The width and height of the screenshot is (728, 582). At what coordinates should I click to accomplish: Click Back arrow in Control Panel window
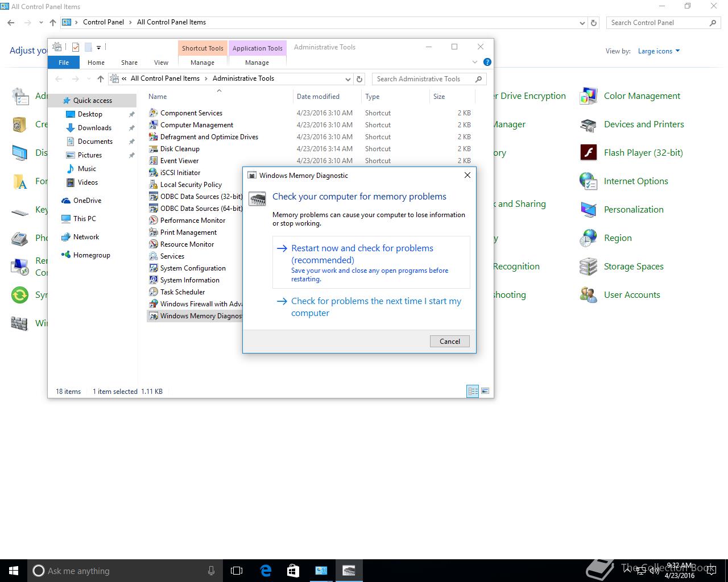(11, 23)
